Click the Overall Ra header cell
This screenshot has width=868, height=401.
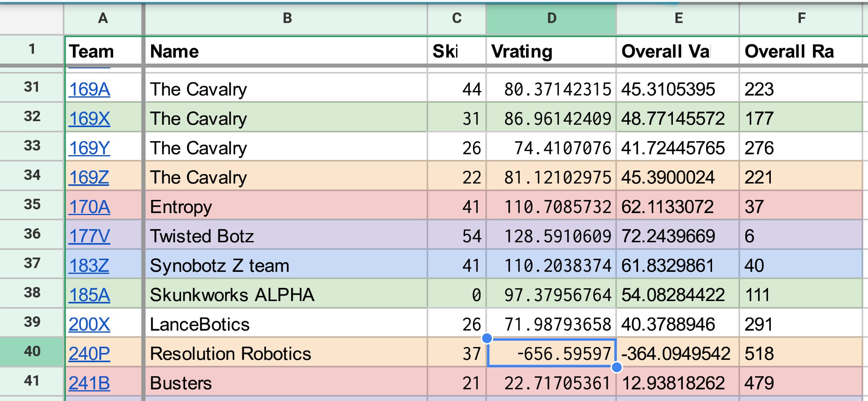pos(801,50)
